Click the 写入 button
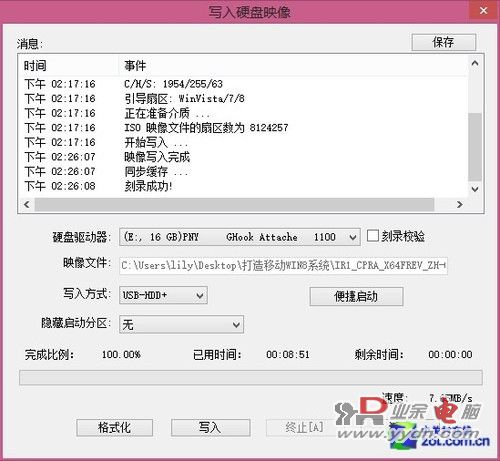This screenshot has width=500, height=461. pos(210,428)
